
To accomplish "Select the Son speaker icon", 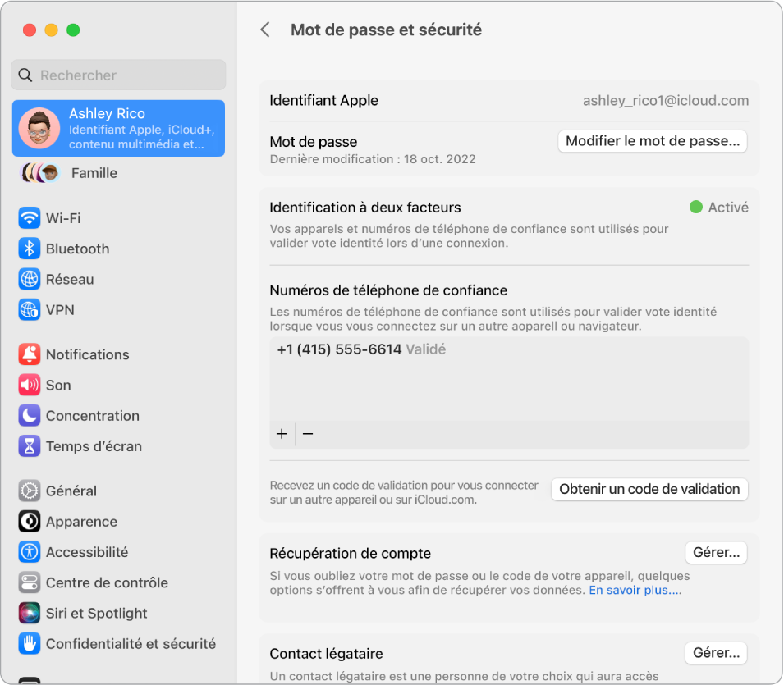I will 30,385.
